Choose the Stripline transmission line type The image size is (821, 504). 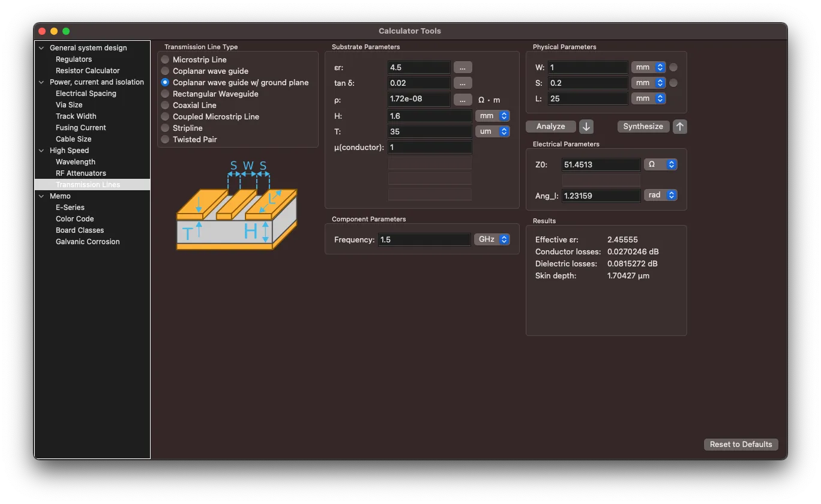click(165, 128)
